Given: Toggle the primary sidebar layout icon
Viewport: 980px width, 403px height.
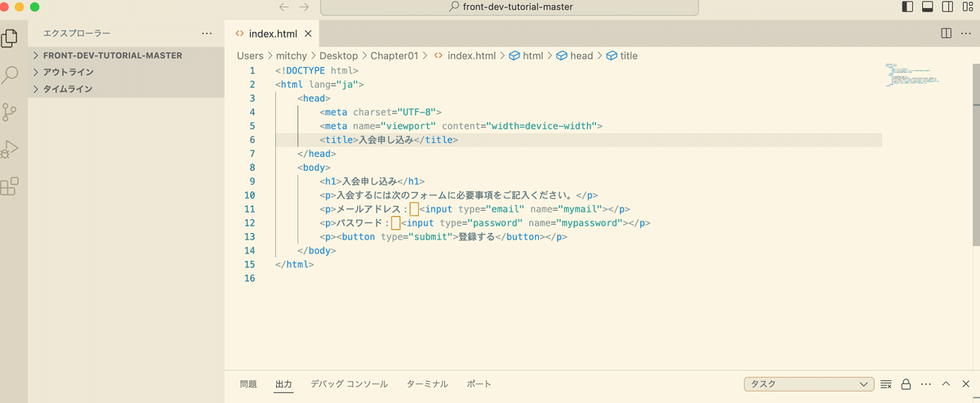Looking at the screenshot, I should pos(907,7).
